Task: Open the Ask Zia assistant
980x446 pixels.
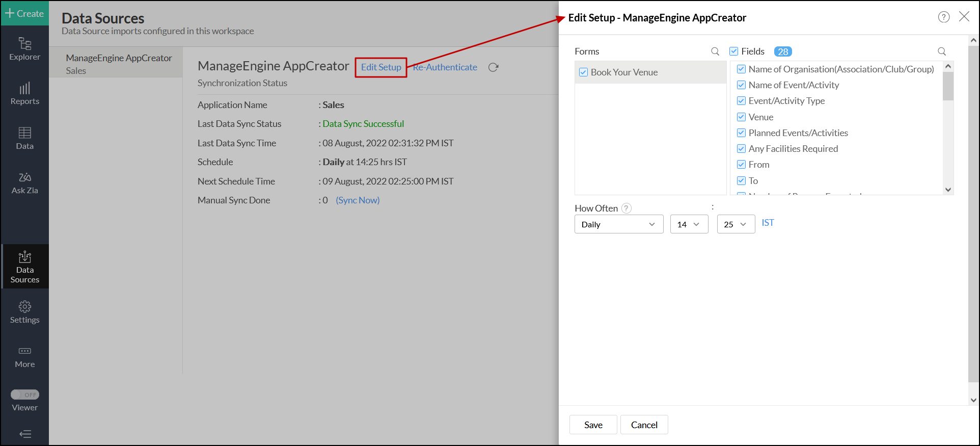Action: pos(24,183)
